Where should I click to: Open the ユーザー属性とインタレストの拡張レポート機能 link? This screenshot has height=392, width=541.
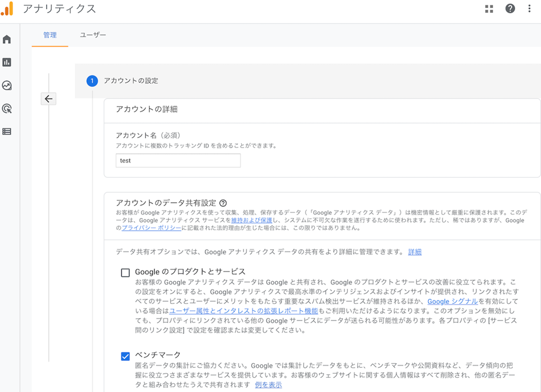(x=243, y=311)
